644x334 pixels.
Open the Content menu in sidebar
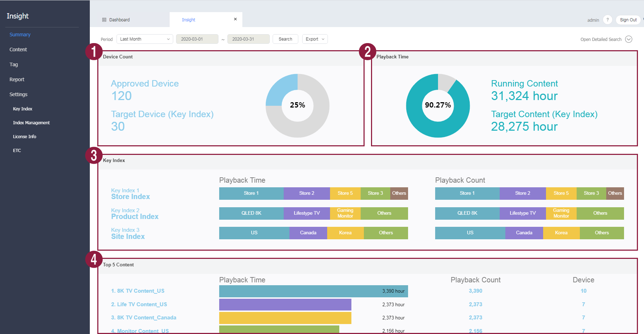pos(18,49)
